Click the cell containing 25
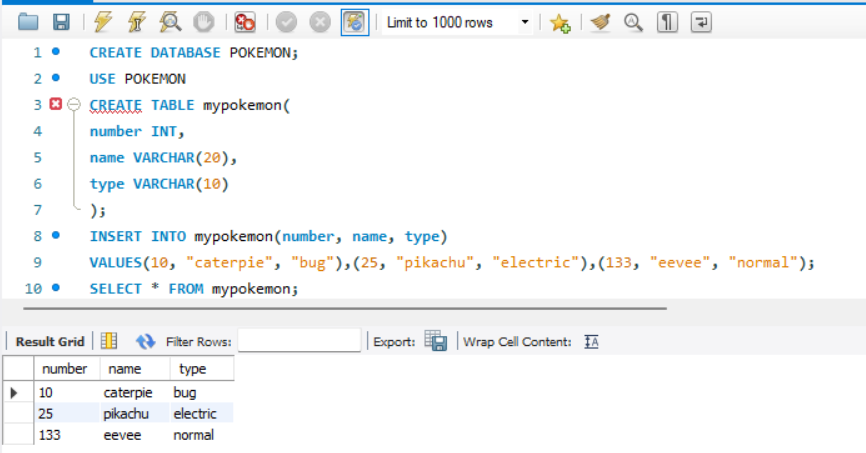 pos(67,414)
